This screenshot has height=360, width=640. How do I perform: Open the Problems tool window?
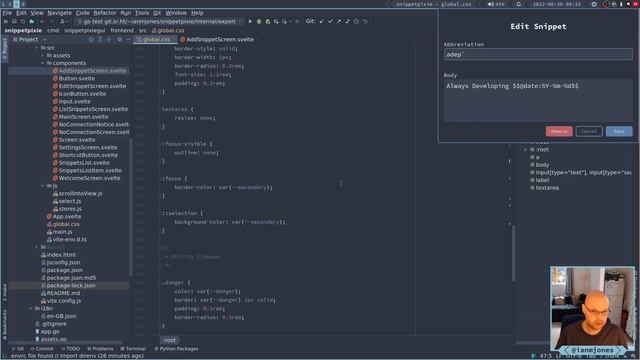(100, 349)
